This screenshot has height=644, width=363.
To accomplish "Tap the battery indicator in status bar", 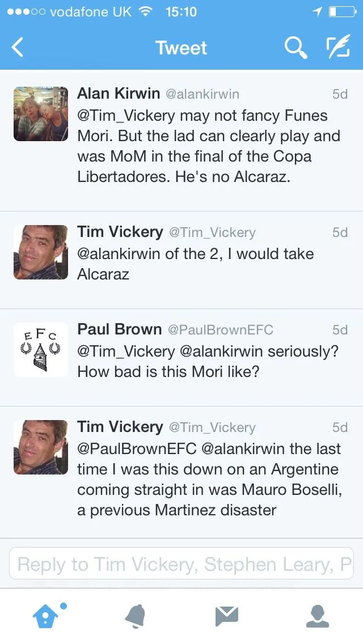I will coord(342,12).
